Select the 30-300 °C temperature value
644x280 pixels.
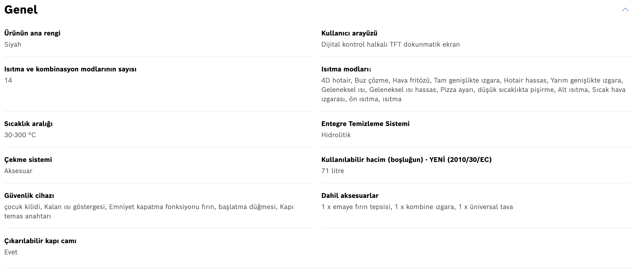coord(20,135)
